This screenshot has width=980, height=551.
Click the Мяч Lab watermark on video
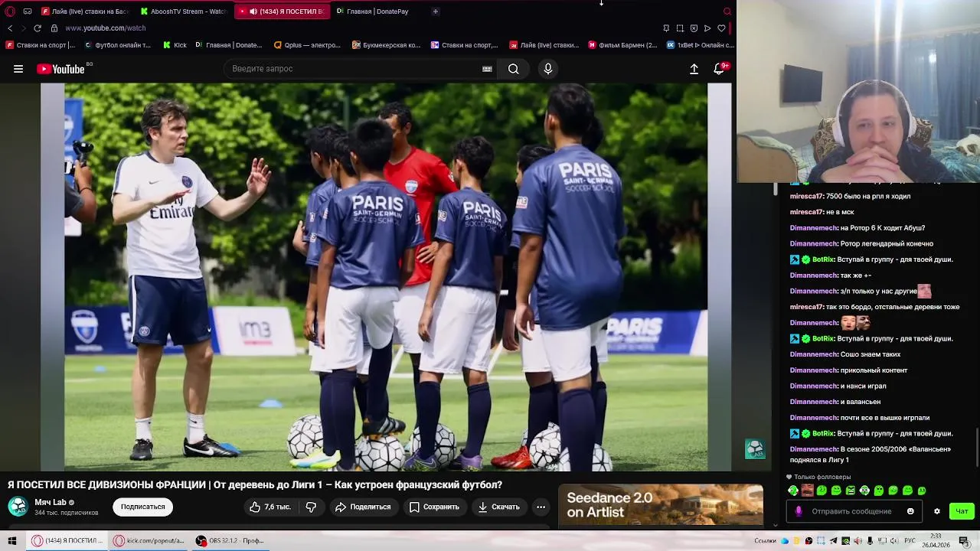(754, 449)
